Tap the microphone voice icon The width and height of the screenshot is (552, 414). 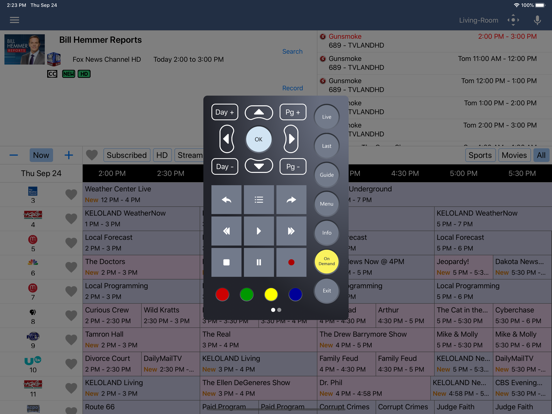coord(537,20)
